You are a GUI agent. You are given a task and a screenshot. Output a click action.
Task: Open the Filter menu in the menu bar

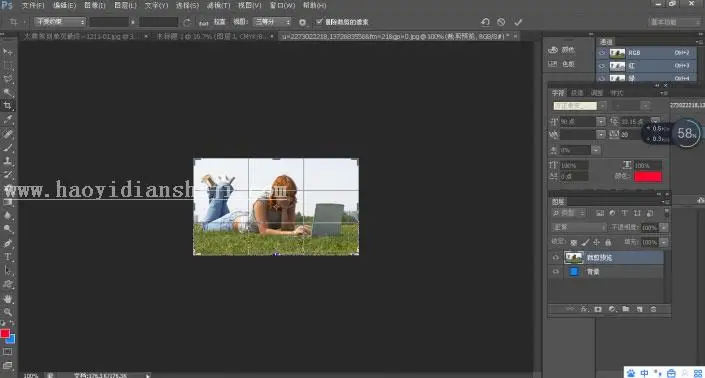point(218,5)
